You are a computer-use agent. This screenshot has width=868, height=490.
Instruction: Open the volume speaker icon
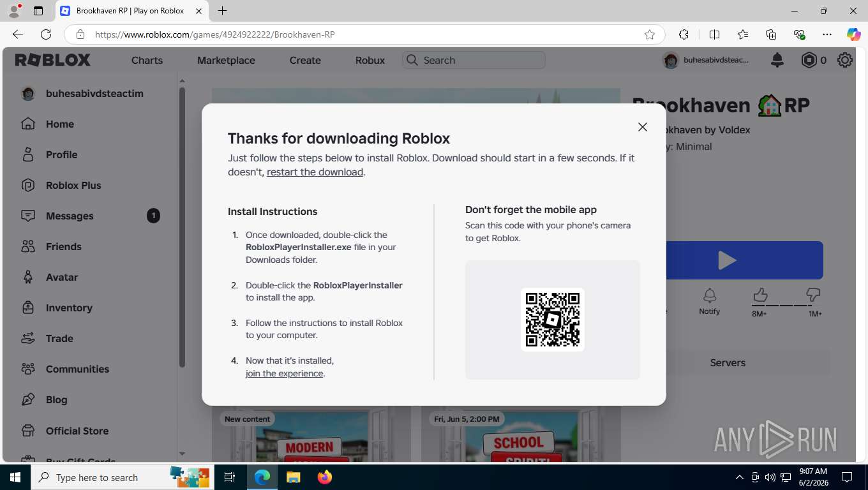point(770,477)
